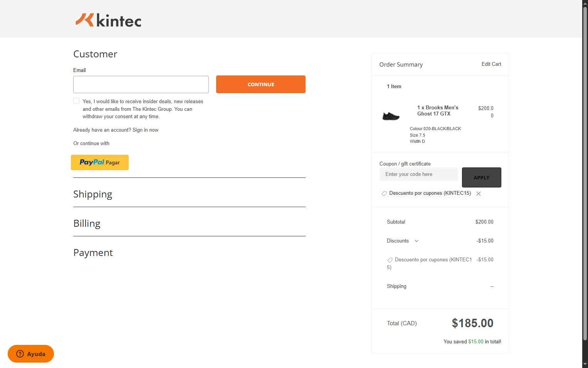Image resolution: width=588 pixels, height=368 pixels.
Task: Click the Customer section heading
Action: point(95,54)
